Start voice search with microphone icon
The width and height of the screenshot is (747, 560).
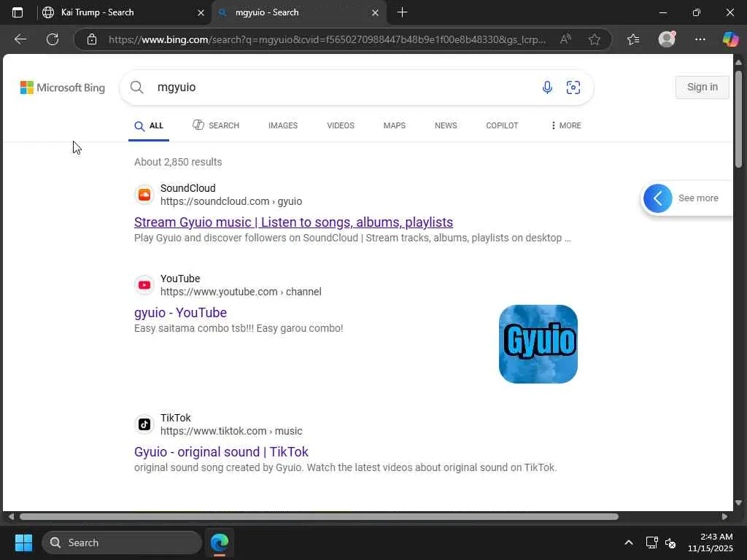coord(547,87)
